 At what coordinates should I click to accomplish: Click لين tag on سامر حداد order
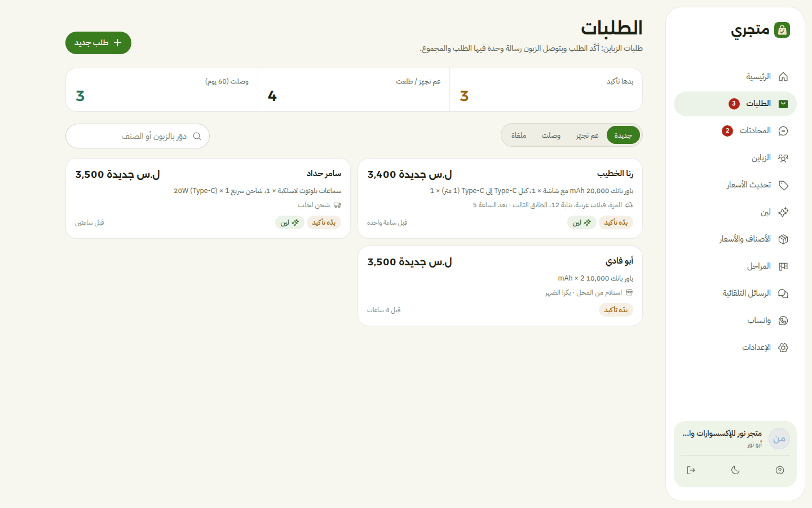[x=290, y=222]
